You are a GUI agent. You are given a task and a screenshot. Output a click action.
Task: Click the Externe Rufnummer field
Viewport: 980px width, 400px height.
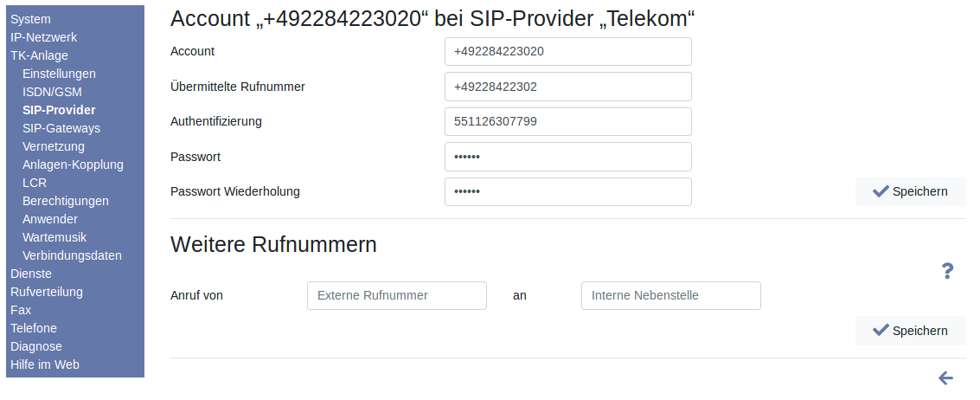(396, 295)
